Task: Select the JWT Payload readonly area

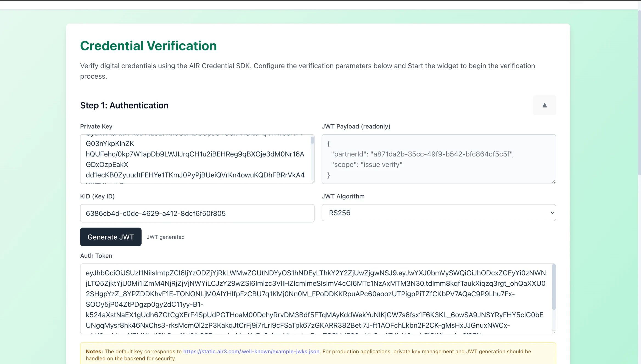Action: pyautogui.click(x=438, y=159)
